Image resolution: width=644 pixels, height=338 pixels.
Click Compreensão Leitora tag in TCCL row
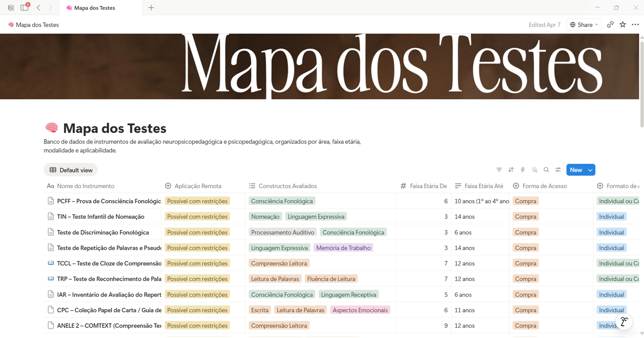(279, 263)
